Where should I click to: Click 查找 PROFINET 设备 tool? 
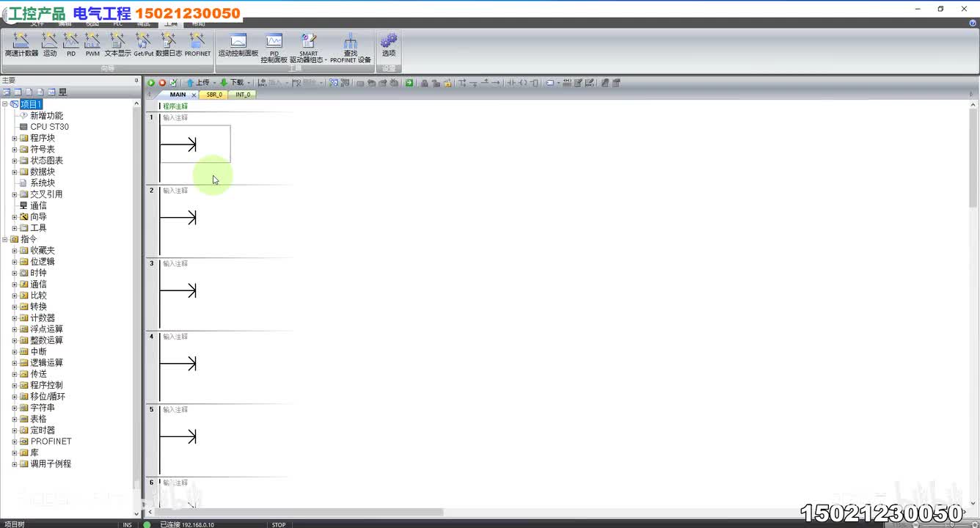[351, 48]
